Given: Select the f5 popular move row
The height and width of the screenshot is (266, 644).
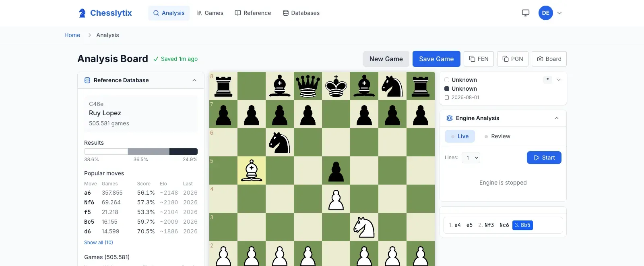Looking at the screenshot, I should (141, 212).
